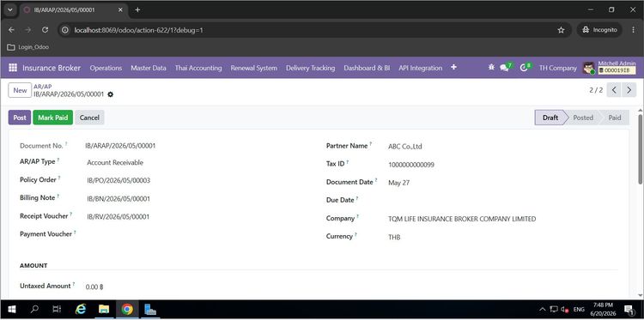Edit the Tax ID field
644x320 pixels.
tap(502, 165)
